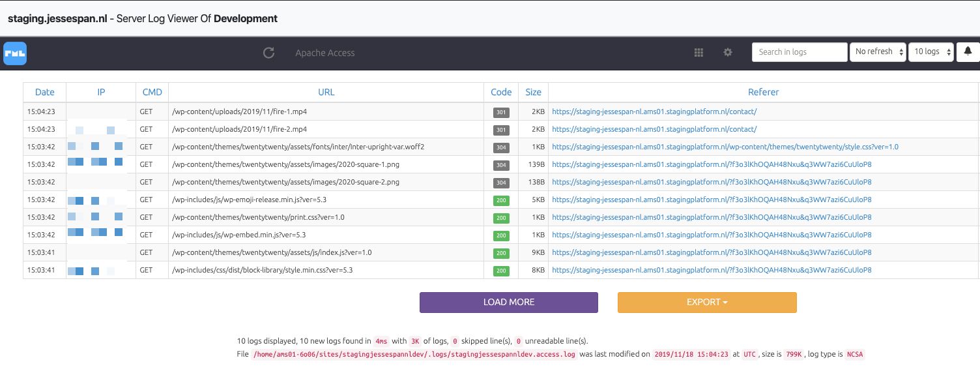Click 200 badge of print.css row
The image size is (980, 371).
click(x=501, y=218)
